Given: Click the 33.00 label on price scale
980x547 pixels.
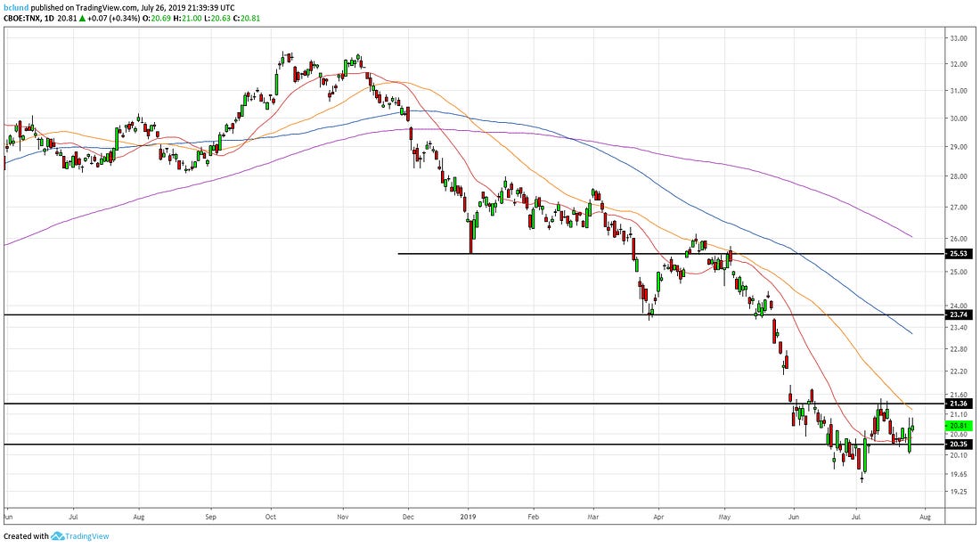Looking at the screenshot, I should 958,38.
